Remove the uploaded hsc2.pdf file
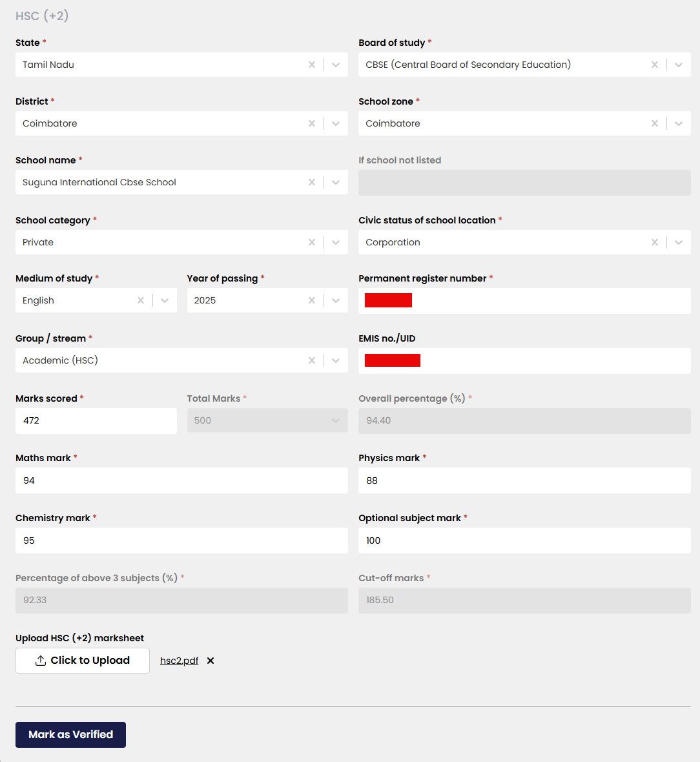The image size is (700, 762). 211,661
